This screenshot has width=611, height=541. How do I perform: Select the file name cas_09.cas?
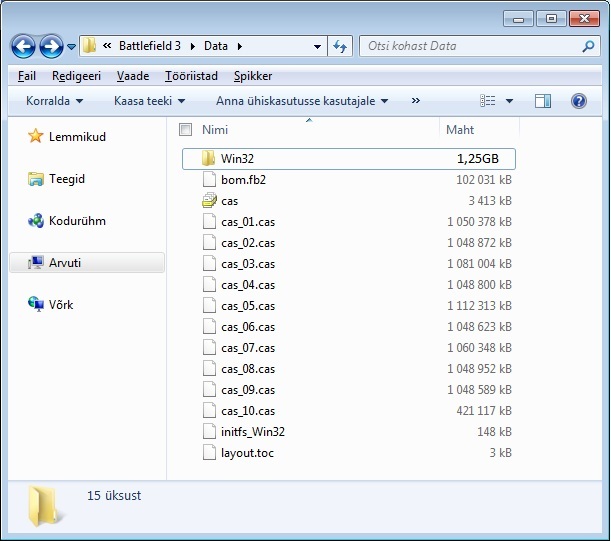248,390
